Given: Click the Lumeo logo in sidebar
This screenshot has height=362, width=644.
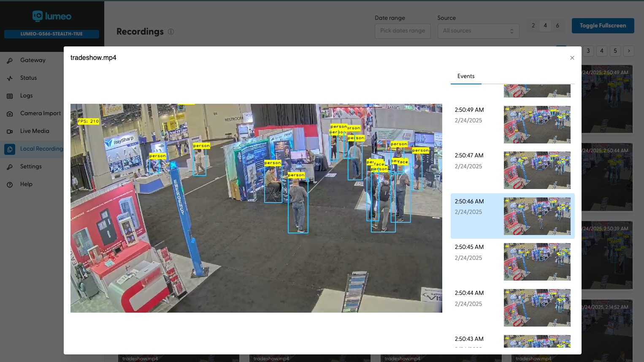Looking at the screenshot, I should point(52,16).
